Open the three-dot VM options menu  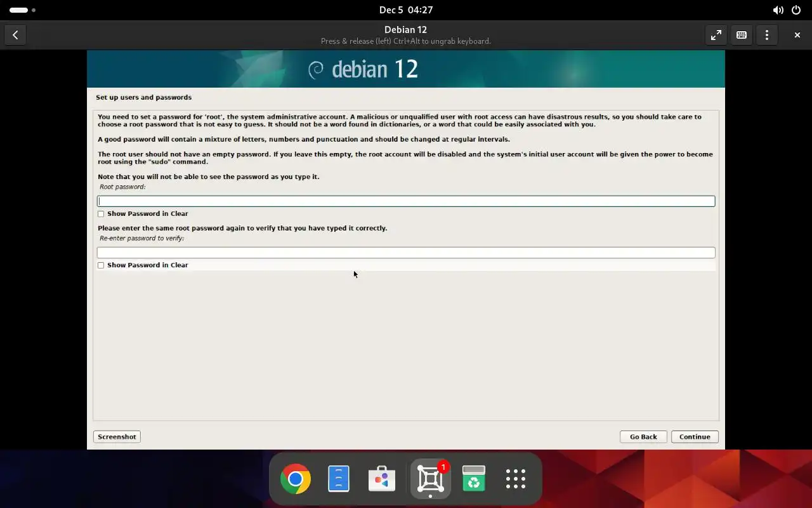(x=767, y=35)
